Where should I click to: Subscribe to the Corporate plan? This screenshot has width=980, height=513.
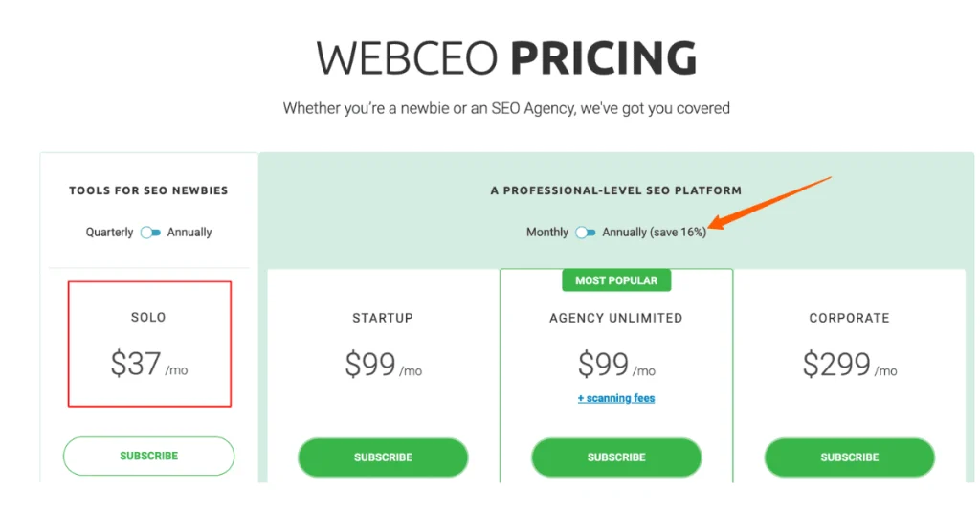tap(849, 457)
